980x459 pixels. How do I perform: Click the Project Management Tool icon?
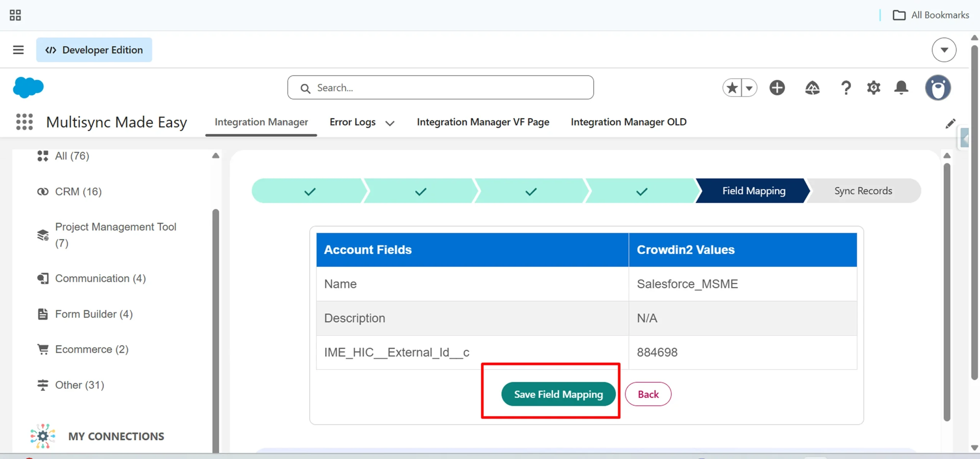click(43, 235)
